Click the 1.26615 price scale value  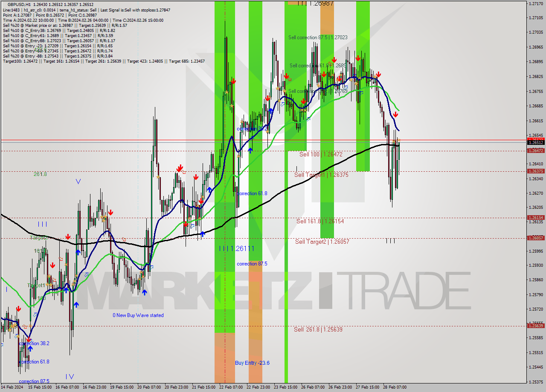[x=536, y=121]
